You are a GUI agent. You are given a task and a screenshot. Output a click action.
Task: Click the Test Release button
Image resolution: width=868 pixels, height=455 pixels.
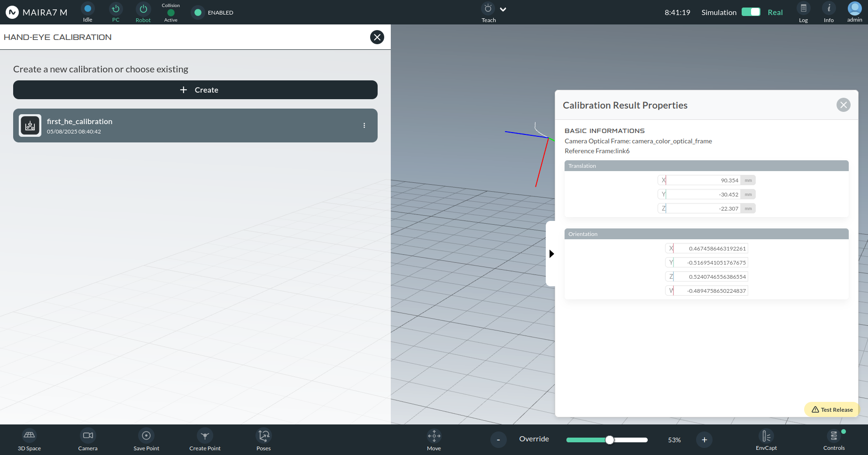click(x=832, y=409)
